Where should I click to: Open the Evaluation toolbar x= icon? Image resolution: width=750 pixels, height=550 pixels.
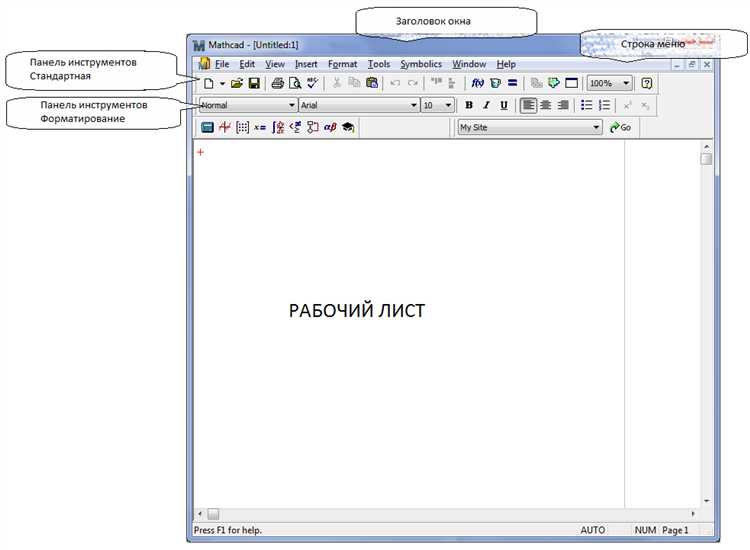(x=260, y=128)
